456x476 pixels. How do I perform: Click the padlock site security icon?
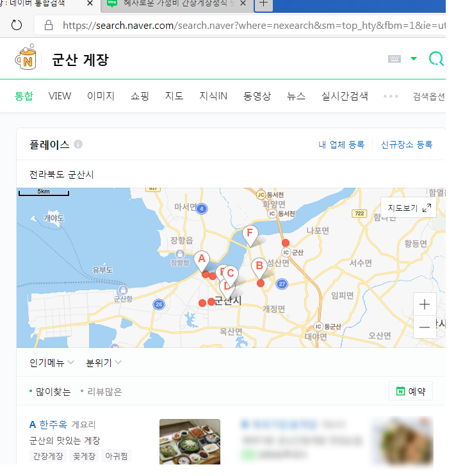[49, 25]
